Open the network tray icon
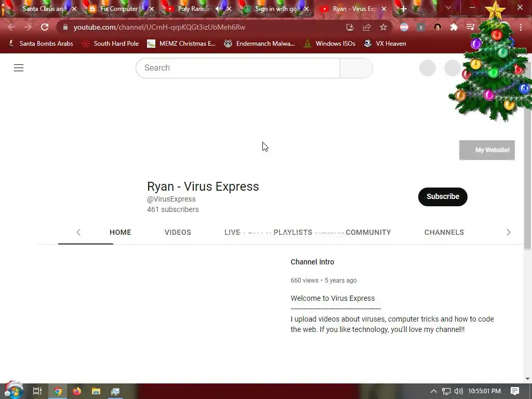 pos(446,391)
